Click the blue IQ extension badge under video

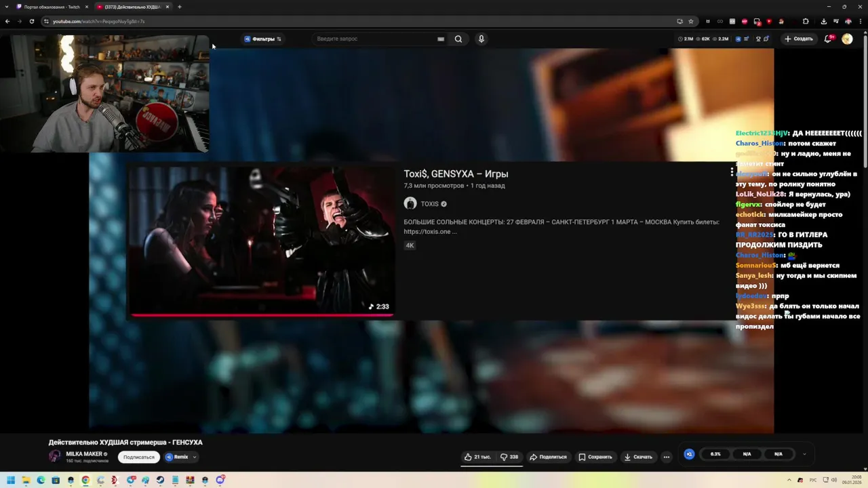(689, 454)
